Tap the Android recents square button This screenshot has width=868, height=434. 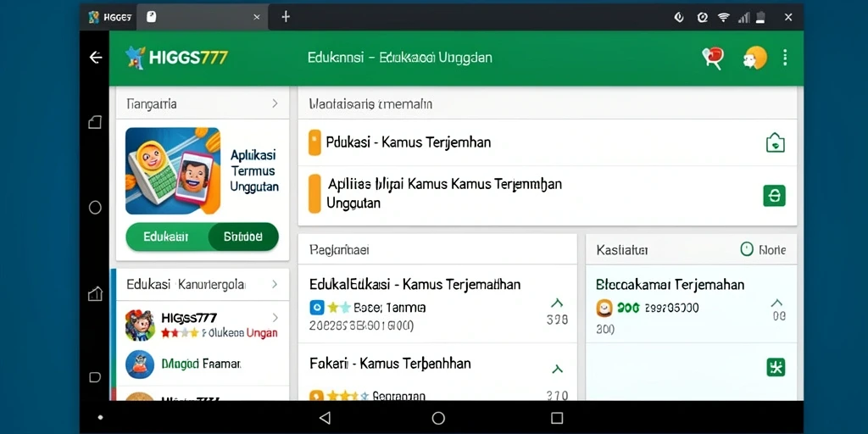click(x=557, y=417)
